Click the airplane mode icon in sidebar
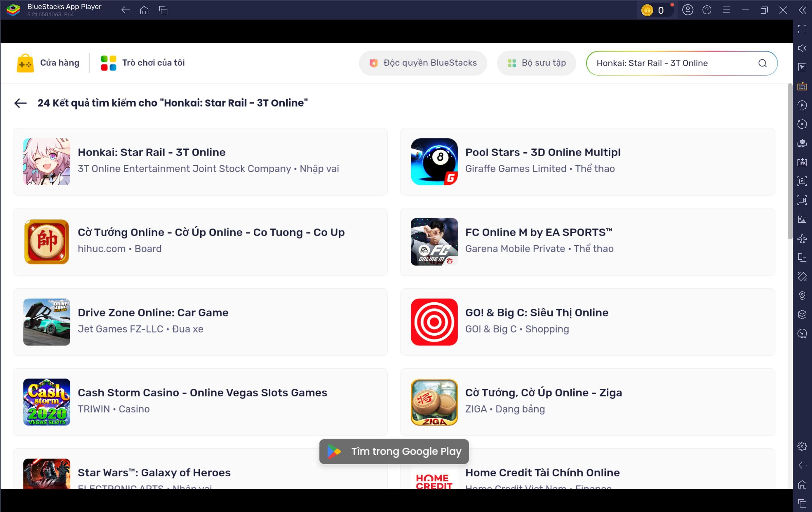The width and height of the screenshot is (812, 512). click(x=802, y=238)
